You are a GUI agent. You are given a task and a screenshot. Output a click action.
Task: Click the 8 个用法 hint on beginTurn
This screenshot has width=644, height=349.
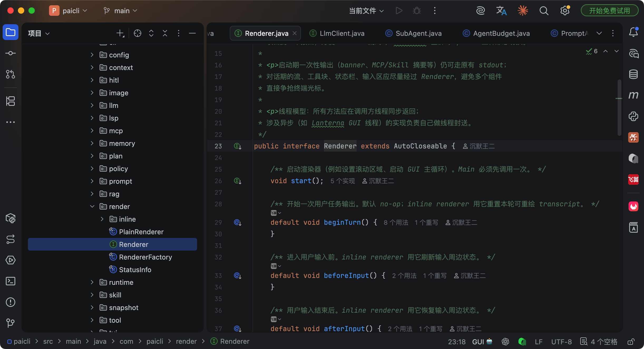pos(396,223)
